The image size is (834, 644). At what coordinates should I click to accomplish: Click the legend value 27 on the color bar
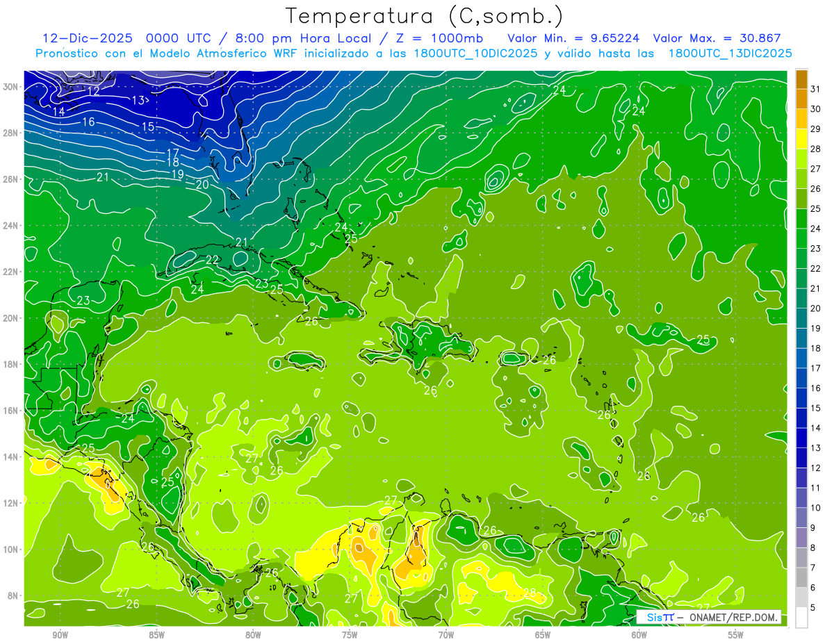coord(816,169)
